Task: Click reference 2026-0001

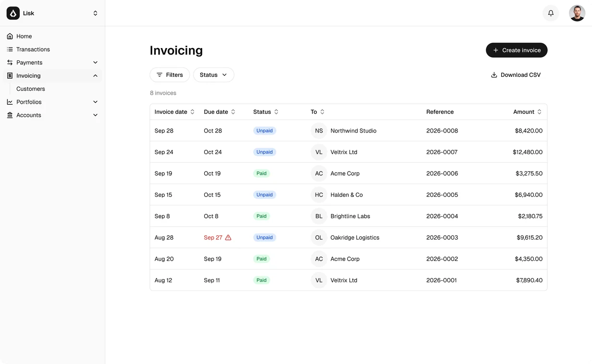Action: (x=442, y=280)
